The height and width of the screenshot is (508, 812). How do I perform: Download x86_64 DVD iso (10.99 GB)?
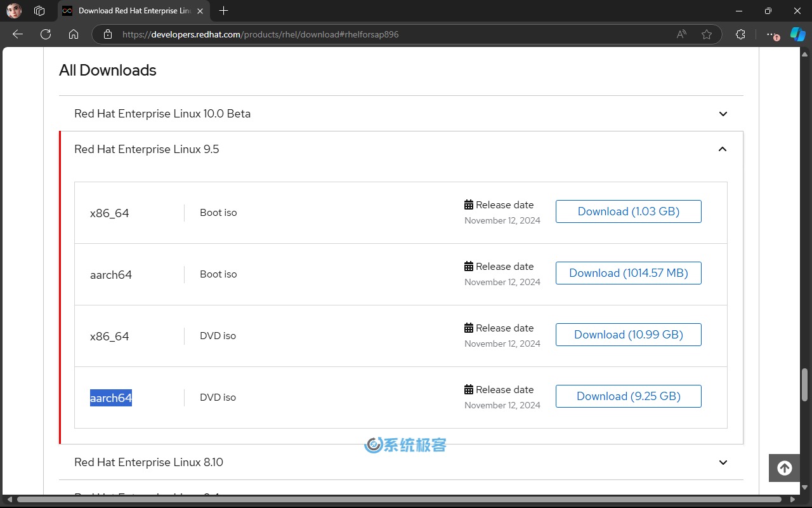pos(629,335)
